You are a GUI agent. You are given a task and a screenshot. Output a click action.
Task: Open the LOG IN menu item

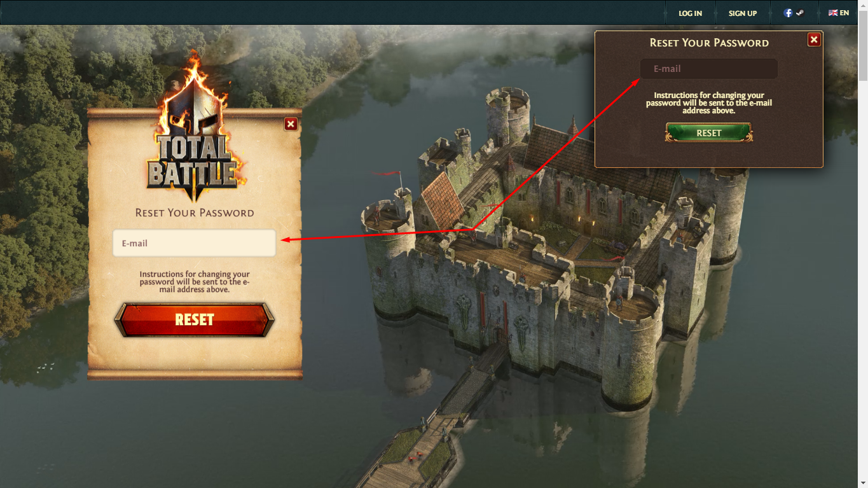click(690, 13)
